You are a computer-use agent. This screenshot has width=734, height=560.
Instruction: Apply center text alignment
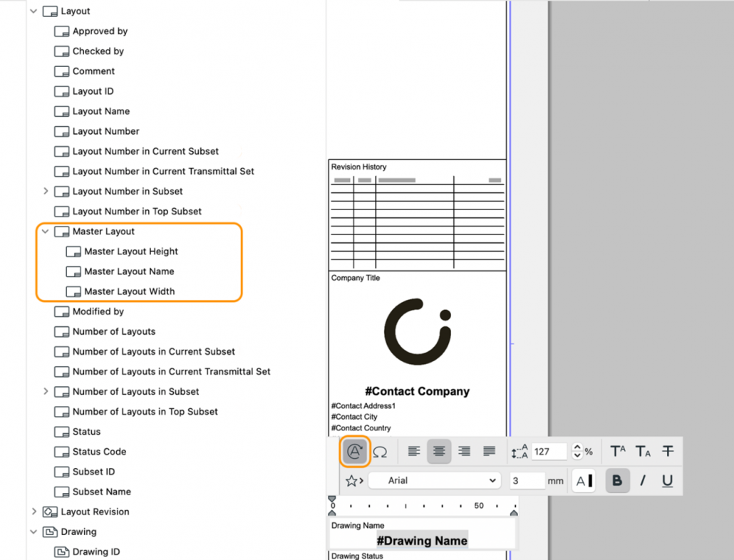(439, 451)
